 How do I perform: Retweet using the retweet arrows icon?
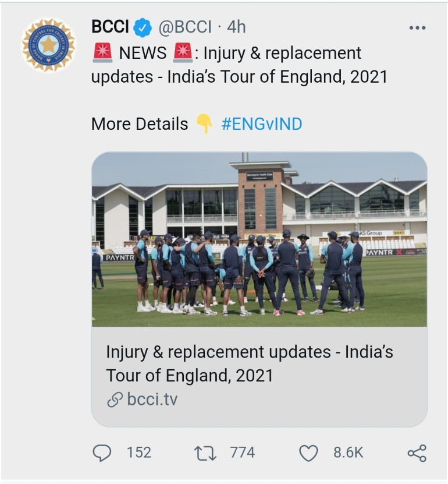point(205,453)
